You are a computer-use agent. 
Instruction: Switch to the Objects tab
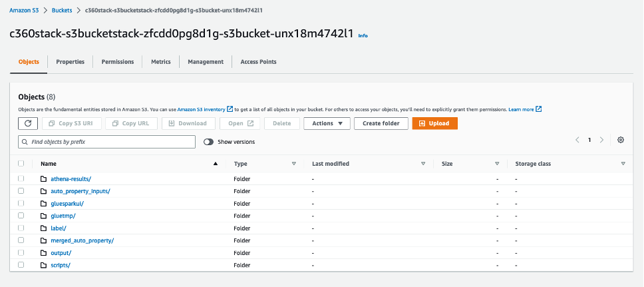click(x=29, y=62)
